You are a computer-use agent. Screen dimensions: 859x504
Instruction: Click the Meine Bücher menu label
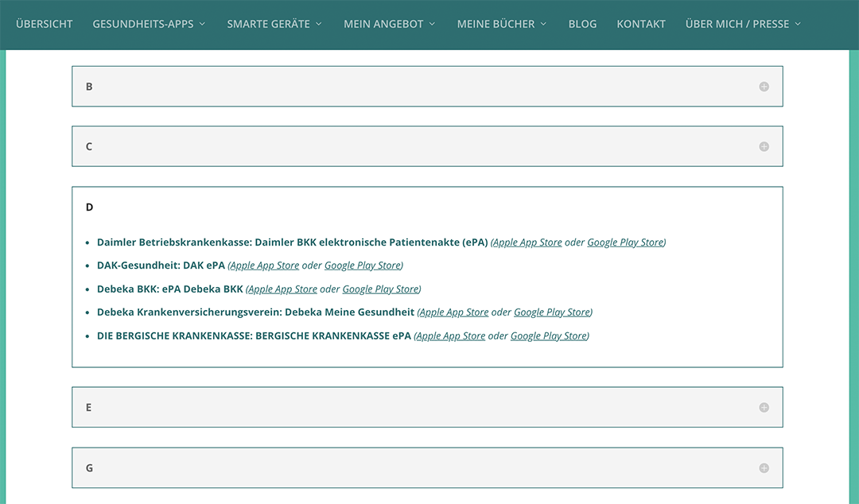click(x=496, y=24)
